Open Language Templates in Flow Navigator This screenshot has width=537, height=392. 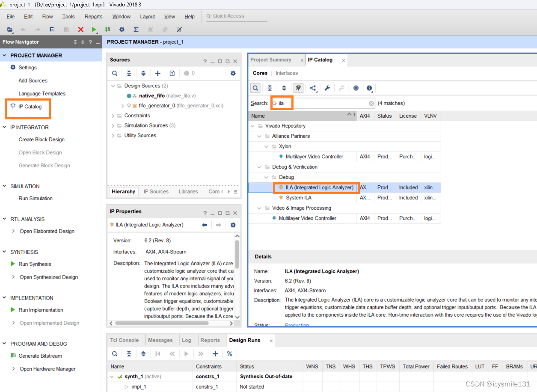[42, 94]
